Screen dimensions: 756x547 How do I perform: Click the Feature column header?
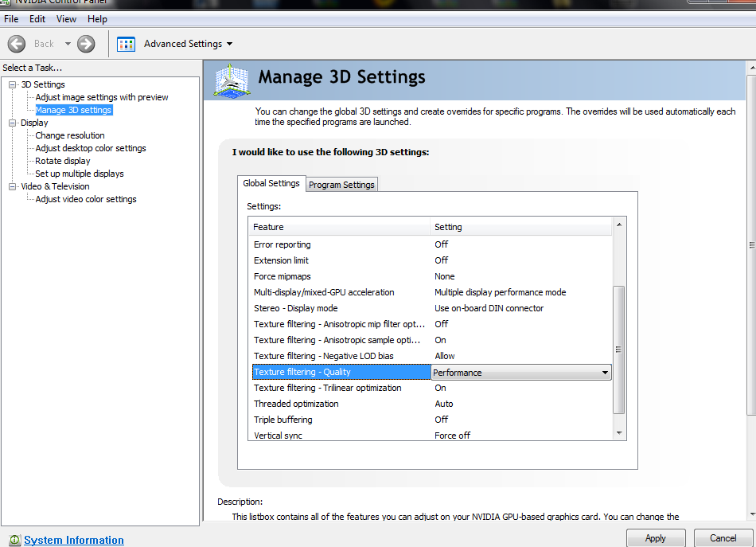point(340,227)
